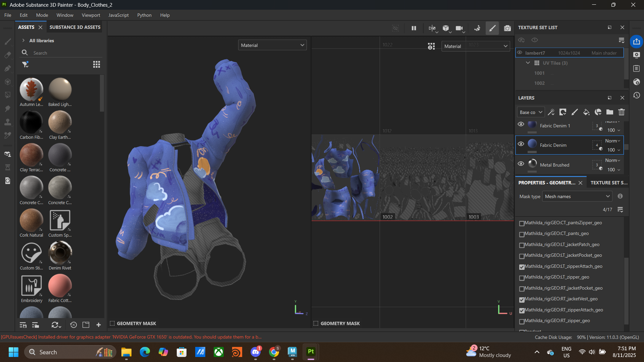Screen dimensions: 644x362
Task: Select the Eraser tool in left toolbar
Action: pyautogui.click(x=7, y=55)
